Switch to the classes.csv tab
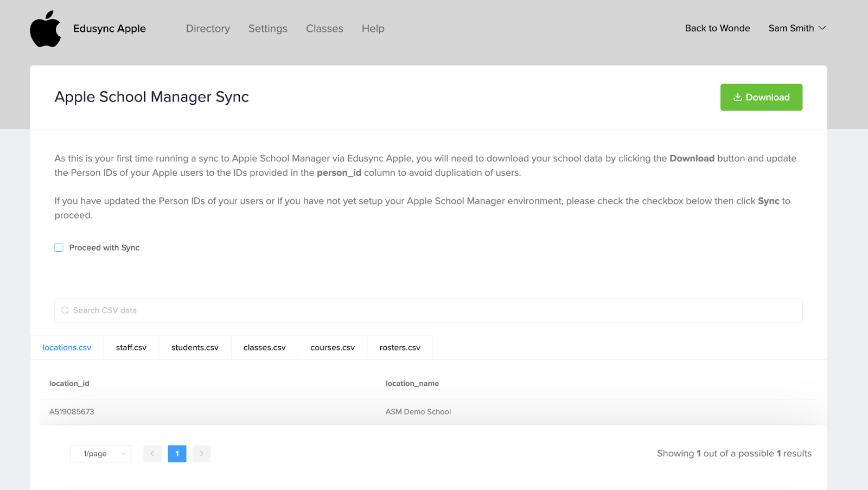868x490 pixels. click(x=265, y=347)
